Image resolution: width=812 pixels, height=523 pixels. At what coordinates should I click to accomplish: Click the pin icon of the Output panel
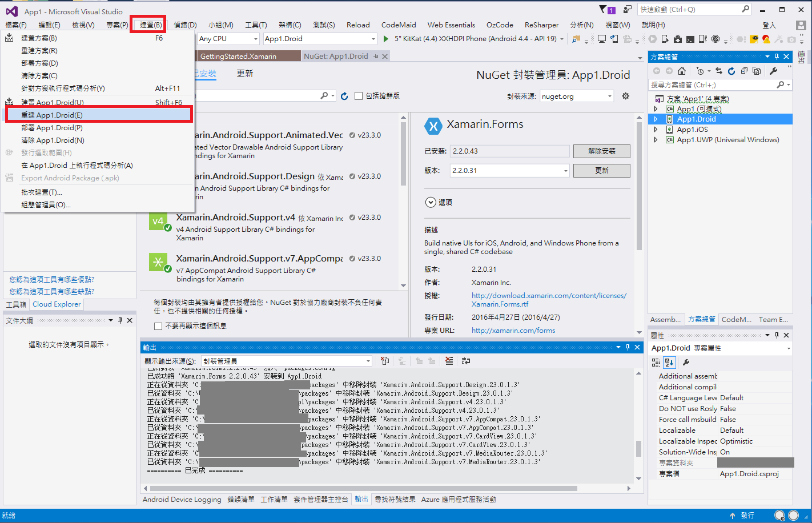(x=628, y=347)
